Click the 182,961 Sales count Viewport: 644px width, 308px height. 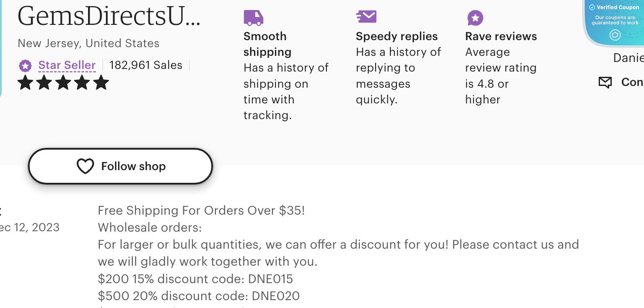(146, 65)
